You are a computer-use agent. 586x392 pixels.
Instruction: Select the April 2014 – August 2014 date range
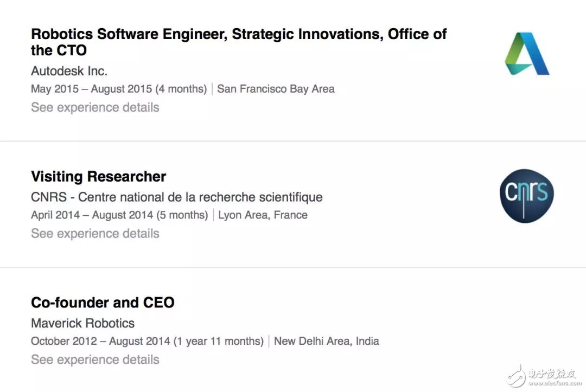tap(119, 215)
